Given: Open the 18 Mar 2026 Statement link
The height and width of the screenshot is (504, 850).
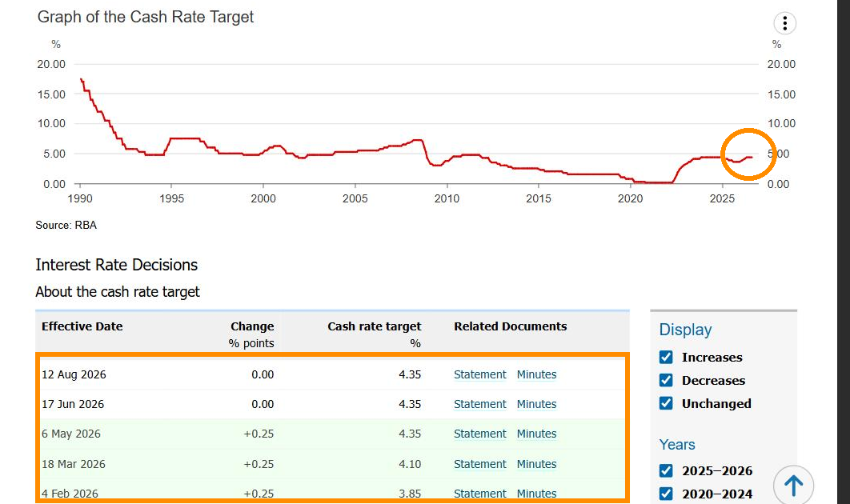Looking at the screenshot, I should (x=479, y=464).
